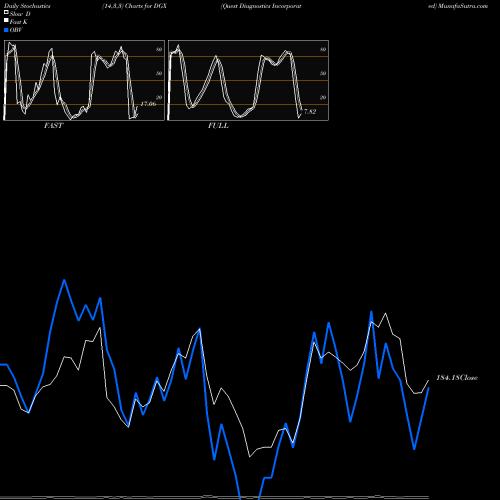500x500 pixels.
Task: Click the 80 level label in FAST chart
Action: [x=159, y=49]
